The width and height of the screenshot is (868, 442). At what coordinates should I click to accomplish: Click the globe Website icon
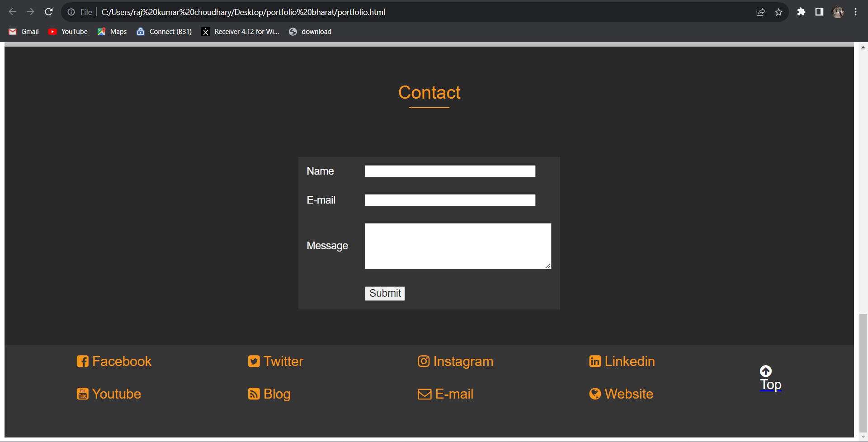click(594, 394)
